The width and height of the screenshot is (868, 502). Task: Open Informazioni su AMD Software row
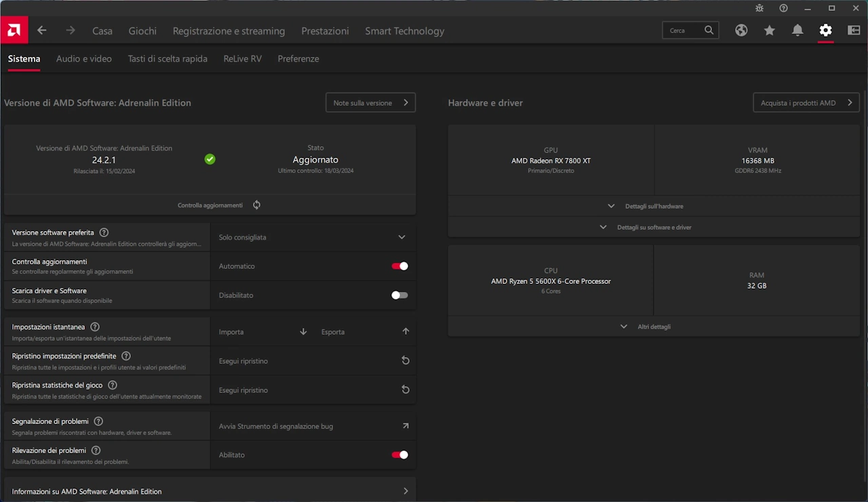click(210, 491)
